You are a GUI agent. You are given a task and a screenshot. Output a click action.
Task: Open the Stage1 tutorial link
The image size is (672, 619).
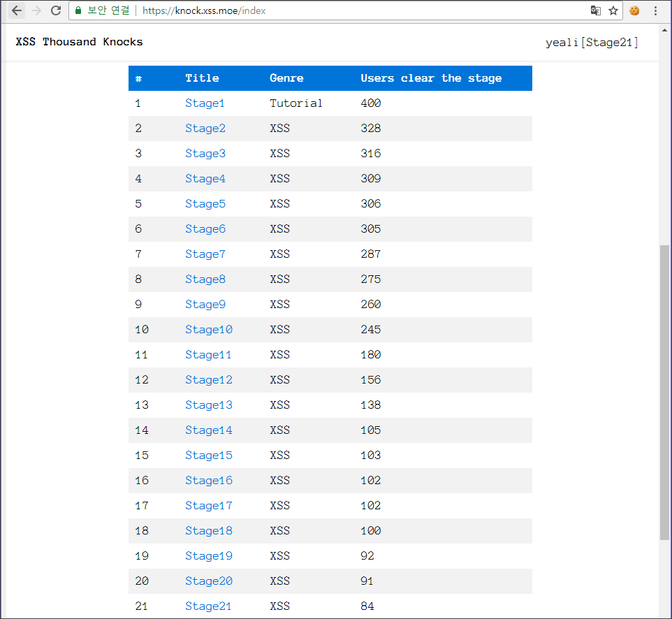[x=205, y=103]
